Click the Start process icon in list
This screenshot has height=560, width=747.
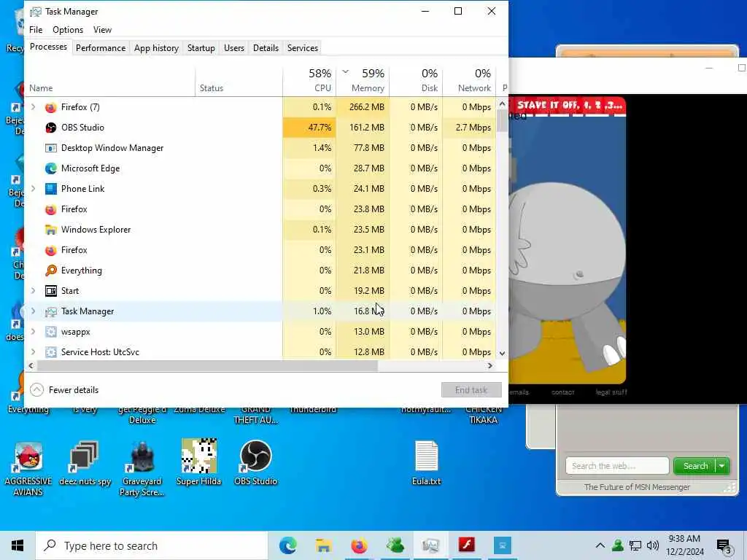pos(51,291)
